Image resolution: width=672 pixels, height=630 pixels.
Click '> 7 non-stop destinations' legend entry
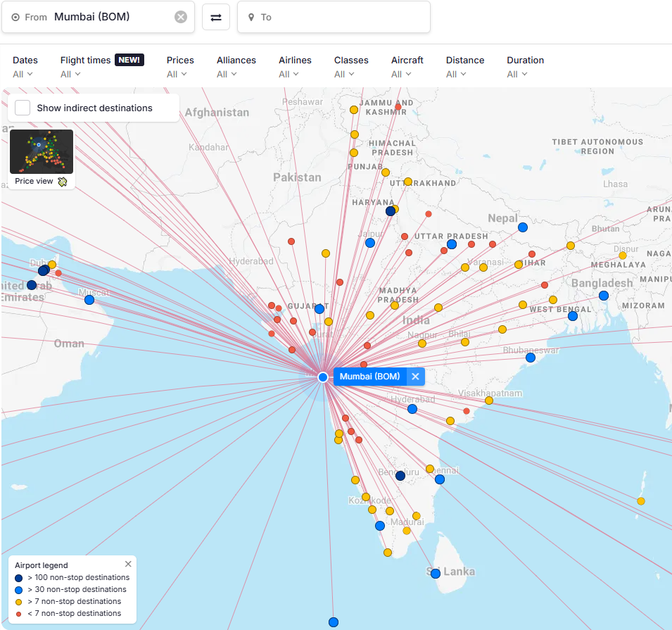coord(68,601)
